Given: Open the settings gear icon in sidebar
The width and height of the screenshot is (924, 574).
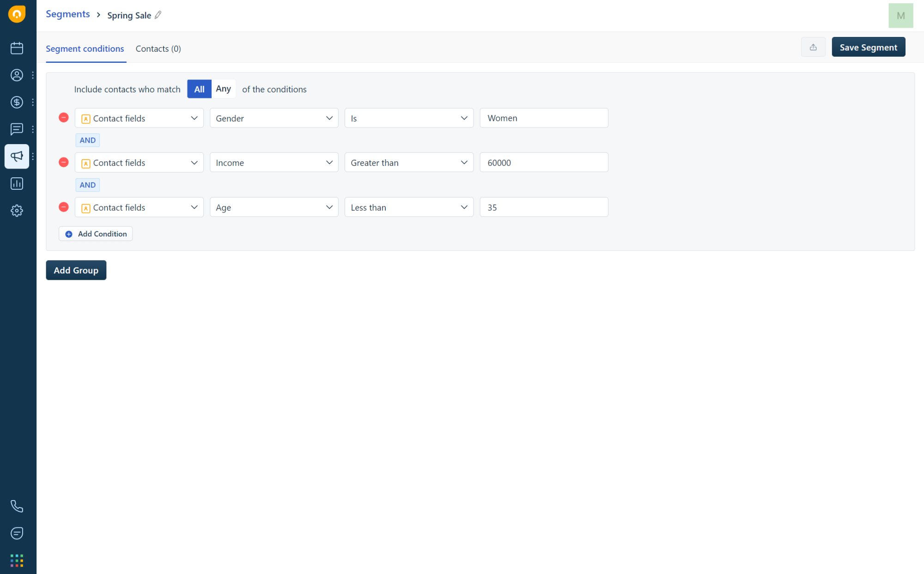Looking at the screenshot, I should pyautogui.click(x=17, y=211).
